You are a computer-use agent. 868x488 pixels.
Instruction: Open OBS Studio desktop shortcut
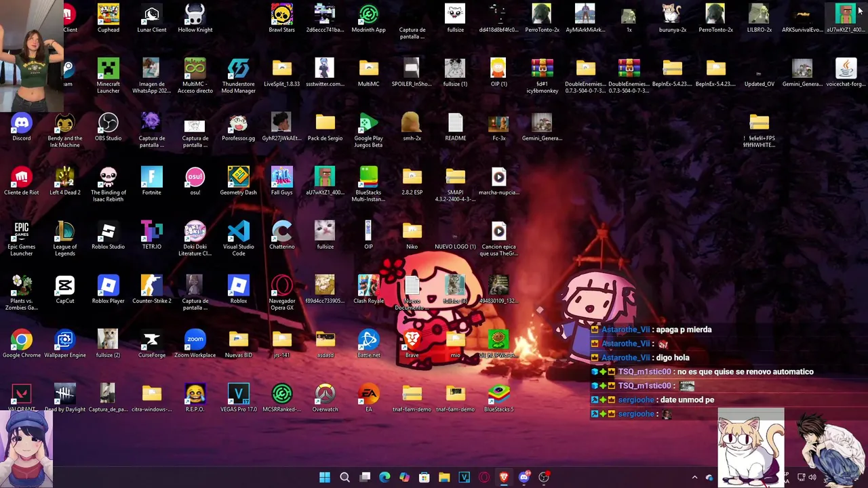coord(108,127)
